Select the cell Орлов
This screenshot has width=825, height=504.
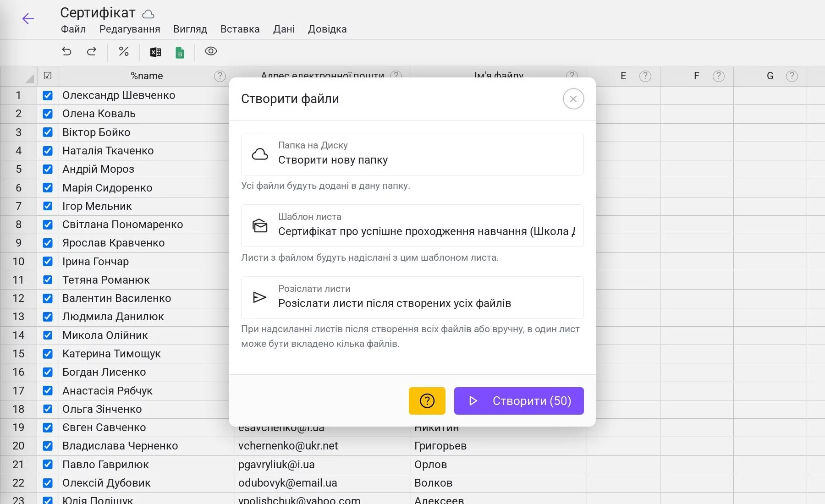coord(499,465)
